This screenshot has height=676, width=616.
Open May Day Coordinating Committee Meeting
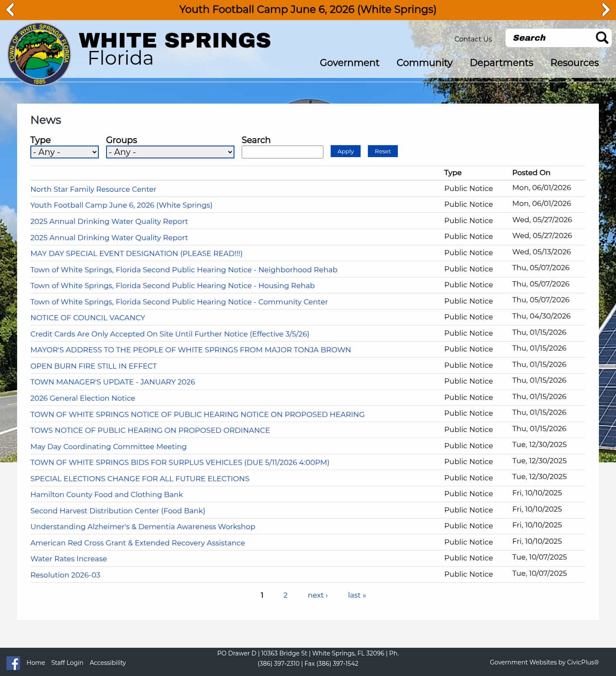pos(108,447)
